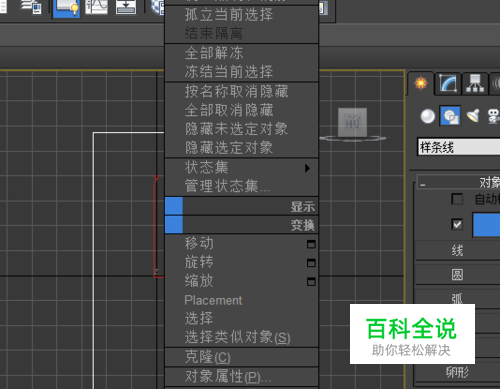Choose 克隆(C) from the context menu
500x389 pixels.
click(x=242, y=357)
